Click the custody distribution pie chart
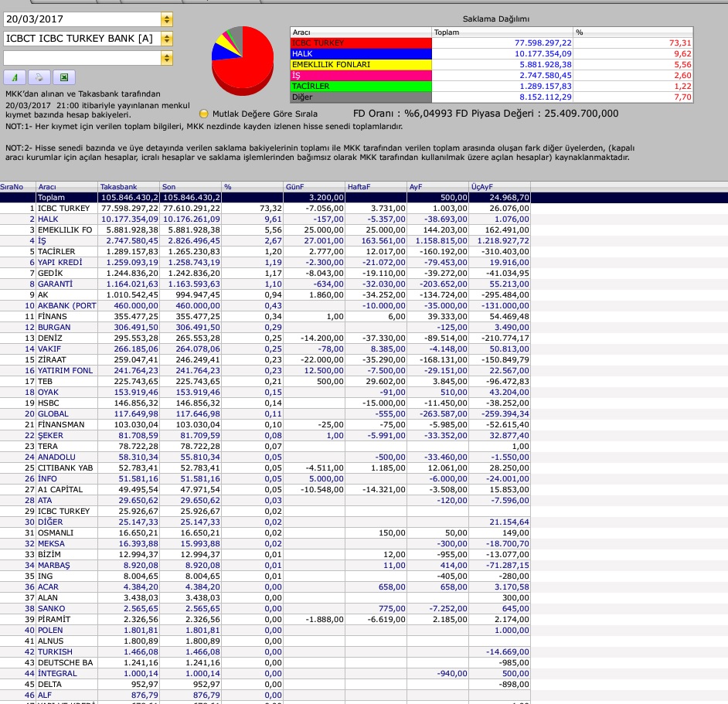 click(x=243, y=60)
